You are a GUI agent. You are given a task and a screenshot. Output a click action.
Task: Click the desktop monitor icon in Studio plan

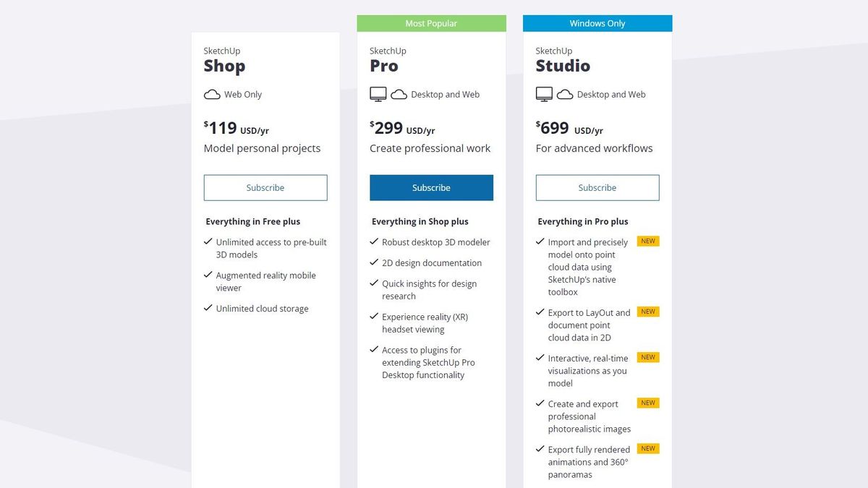(544, 94)
